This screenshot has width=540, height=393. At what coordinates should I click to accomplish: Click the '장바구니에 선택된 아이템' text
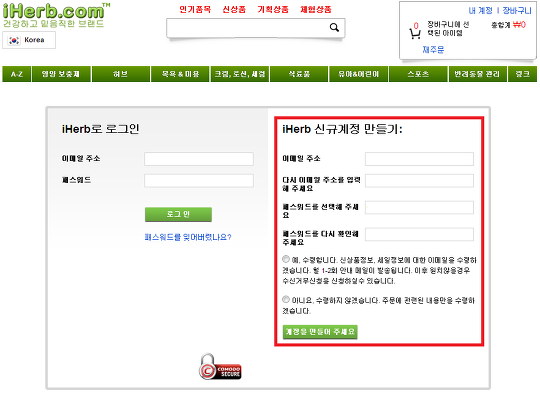tap(448, 29)
